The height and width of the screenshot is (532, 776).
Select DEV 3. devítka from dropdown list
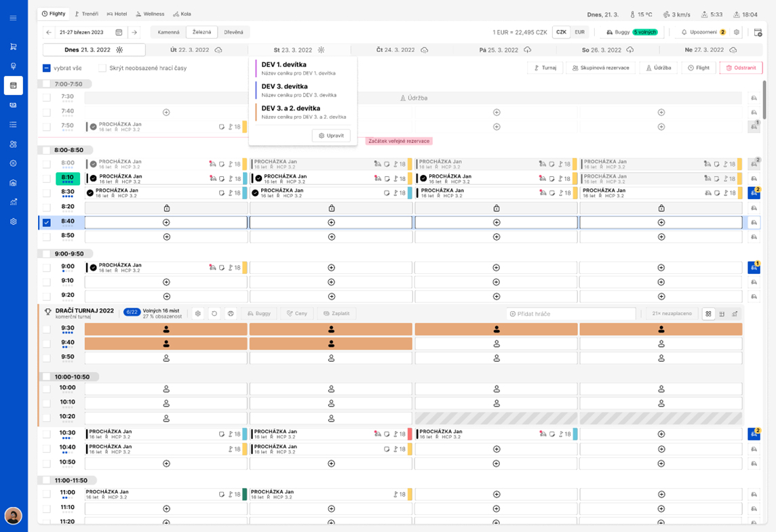(285, 87)
